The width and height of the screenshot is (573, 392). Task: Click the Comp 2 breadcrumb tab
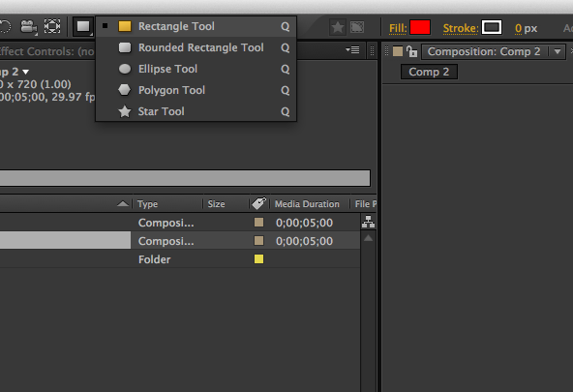429,72
